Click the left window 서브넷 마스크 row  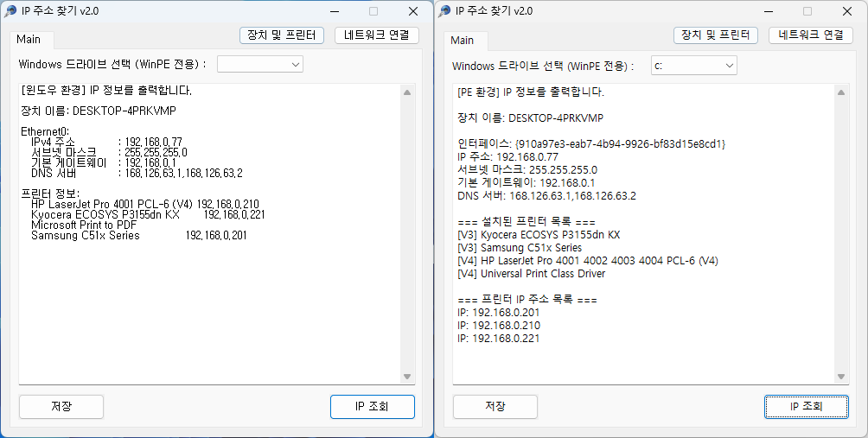[x=109, y=152]
